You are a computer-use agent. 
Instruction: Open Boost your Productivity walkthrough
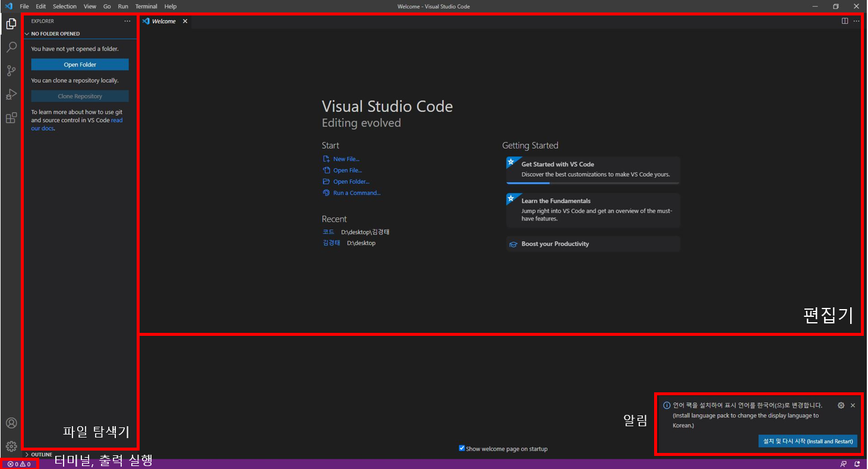pyautogui.click(x=593, y=244)
